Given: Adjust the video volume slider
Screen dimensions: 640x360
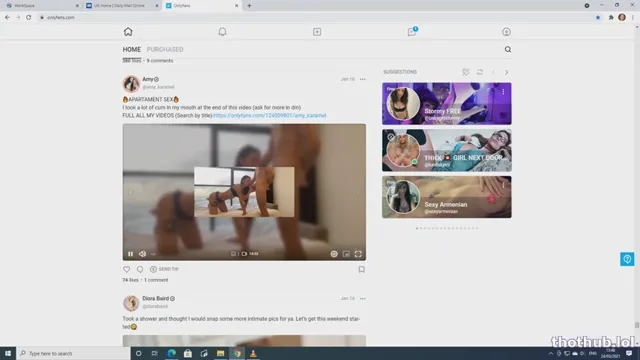Looking at the screenshot, I should (153, 254).
